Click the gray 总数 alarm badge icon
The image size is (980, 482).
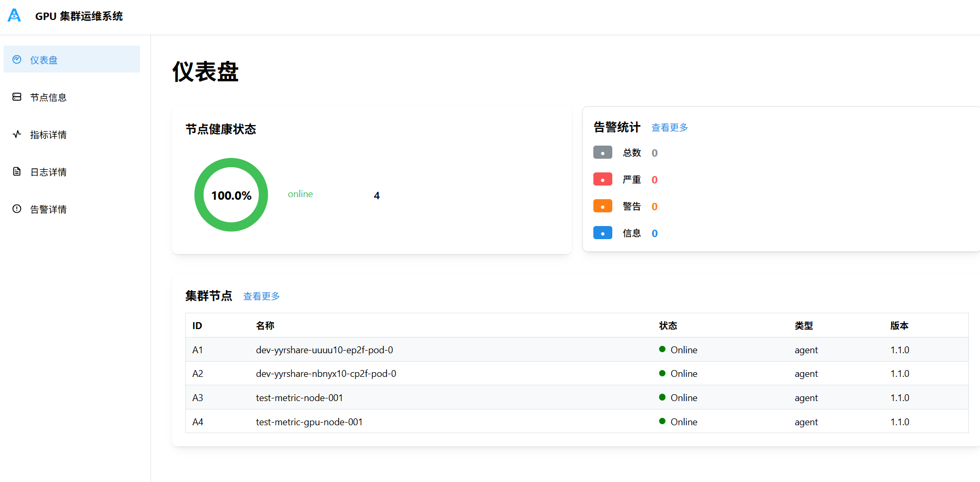(603, 152)
